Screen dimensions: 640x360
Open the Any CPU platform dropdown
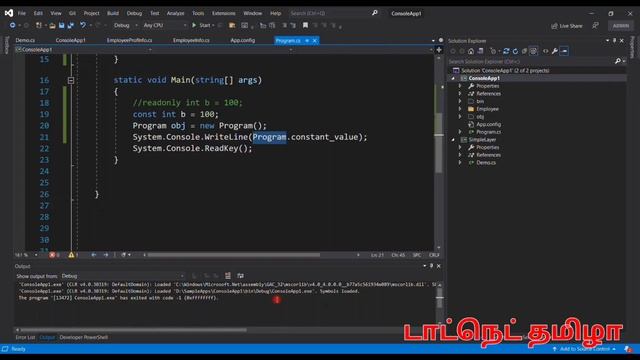(164, 25)
